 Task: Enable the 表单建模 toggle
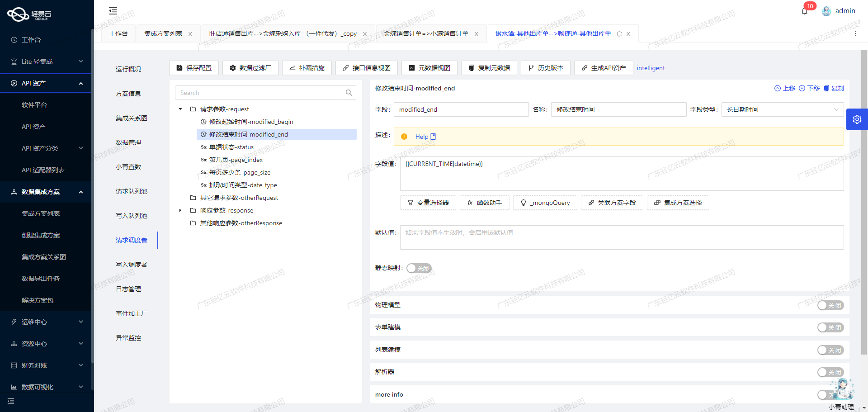click(830, 327)
